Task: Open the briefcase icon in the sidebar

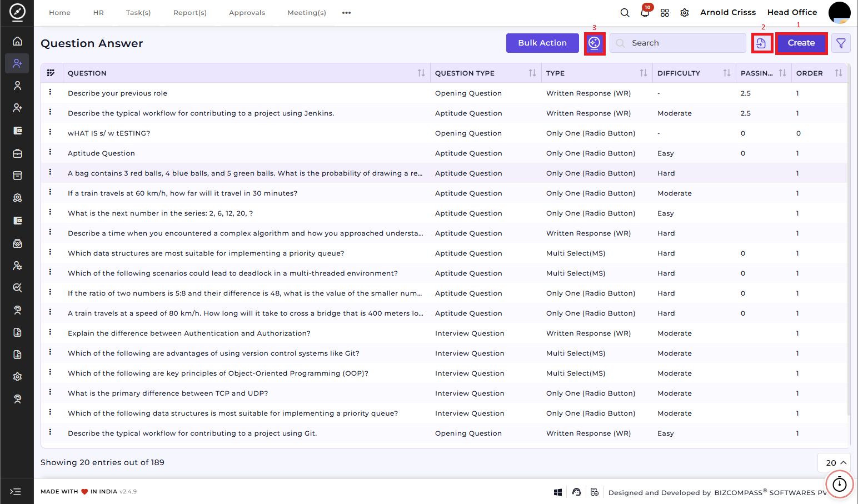Action: (17, 153)
